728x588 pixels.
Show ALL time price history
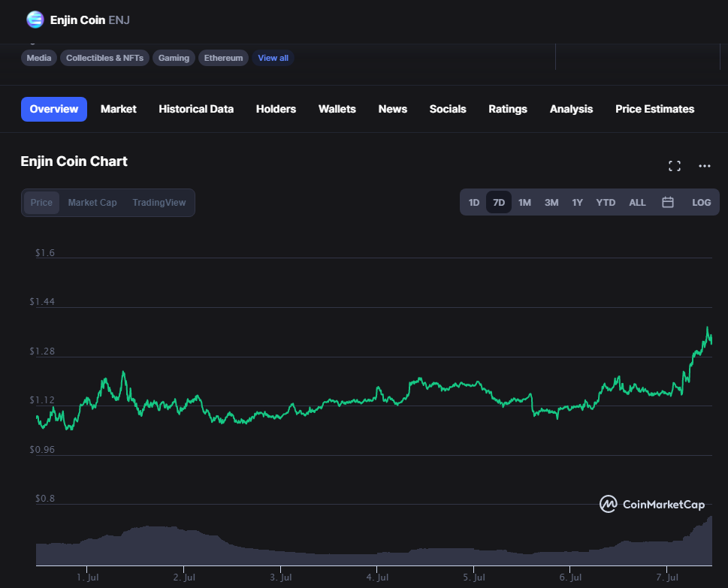tap(637, 203)
